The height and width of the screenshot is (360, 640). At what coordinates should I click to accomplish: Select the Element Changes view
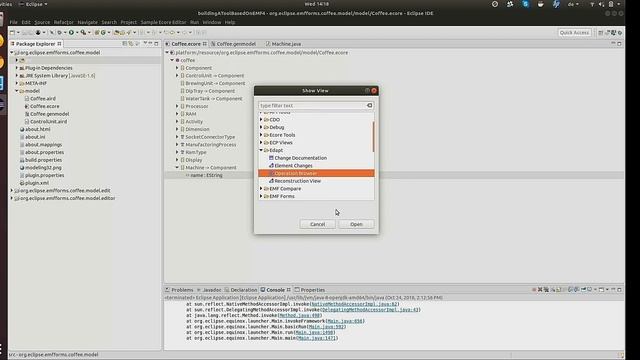(x=293, y=166)
